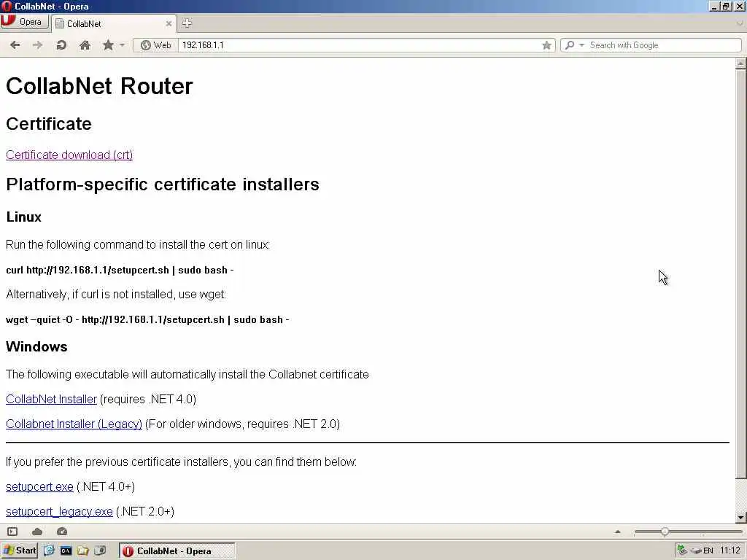Click the Opera logo in the title bar
The image size is (747, 560).
7,6
